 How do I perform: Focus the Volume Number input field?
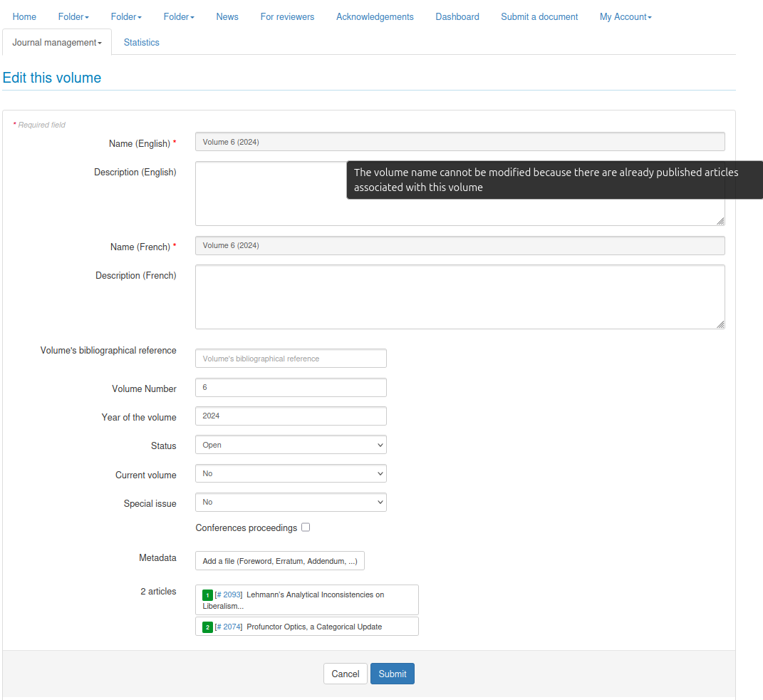click(x=291, y=387)
